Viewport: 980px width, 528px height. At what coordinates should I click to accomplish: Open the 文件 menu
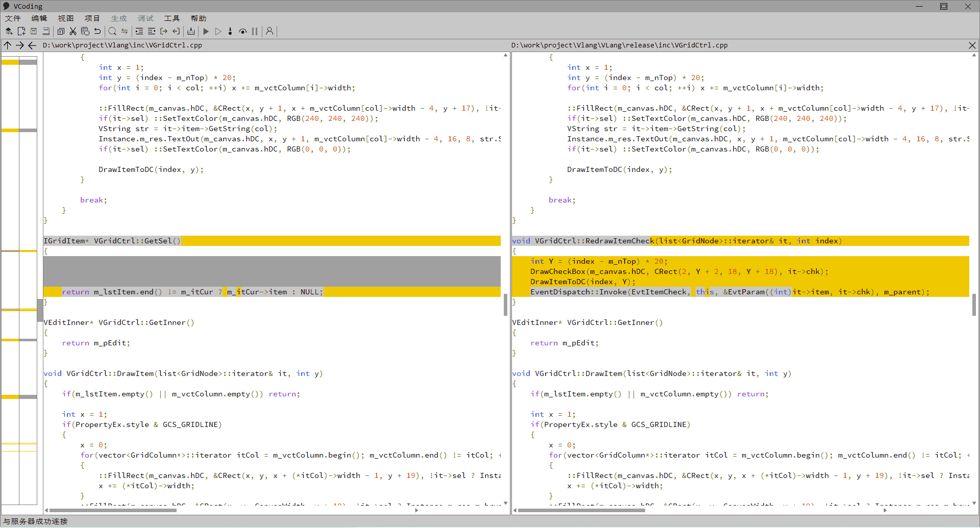click(13, 18)
